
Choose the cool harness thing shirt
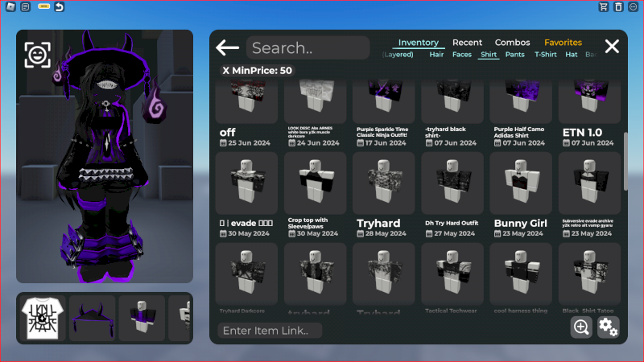[x=521, y=274]
